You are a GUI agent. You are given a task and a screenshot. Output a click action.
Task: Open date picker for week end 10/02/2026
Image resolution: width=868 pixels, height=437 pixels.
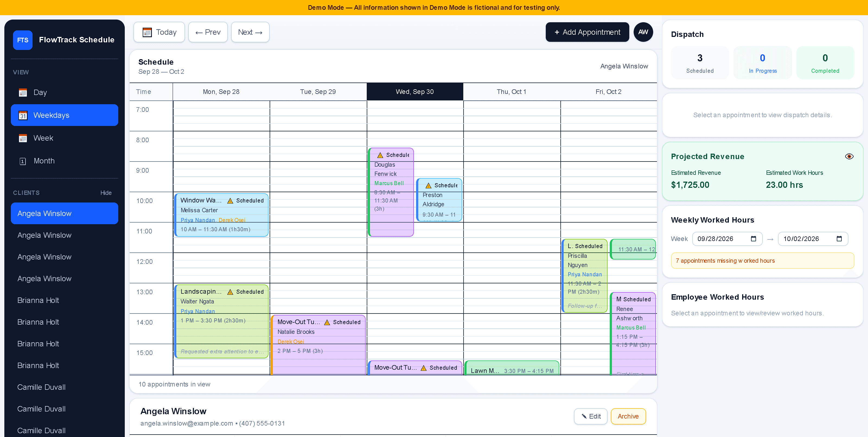(x=839, y=239)
